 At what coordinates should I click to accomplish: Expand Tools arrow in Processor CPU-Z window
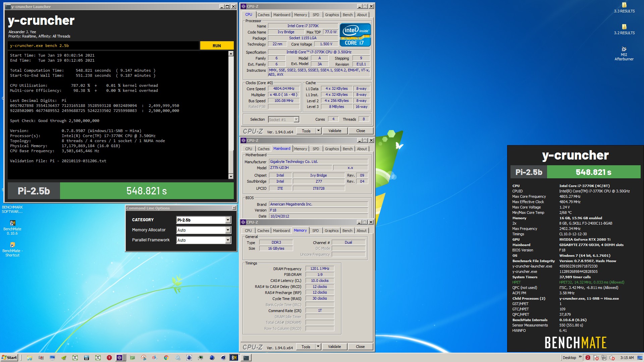[x=318, y=131]
